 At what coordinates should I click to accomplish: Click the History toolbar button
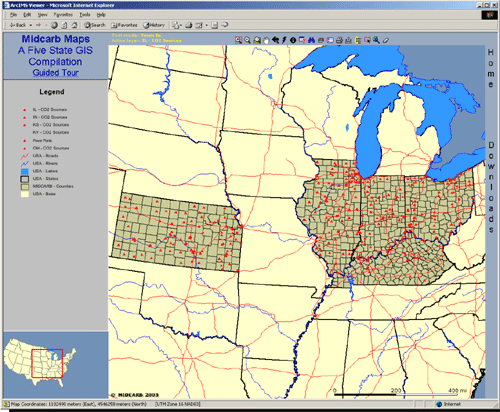click(x=154, y=25)
